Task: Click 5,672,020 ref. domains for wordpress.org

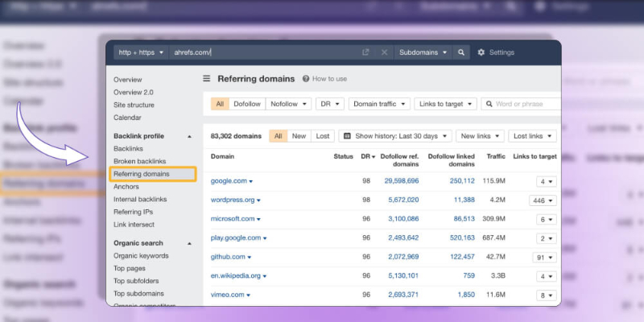Action: [x=404, y=200]
